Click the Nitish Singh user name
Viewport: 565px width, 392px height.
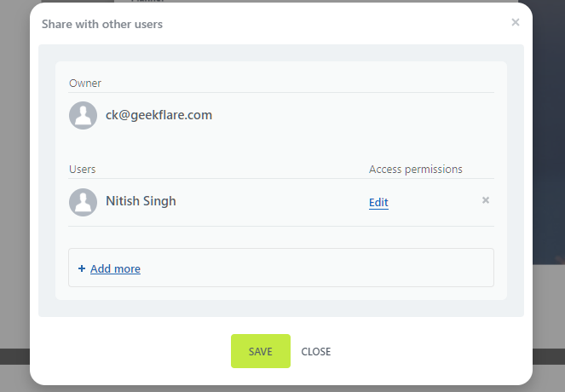click(141, 201)
